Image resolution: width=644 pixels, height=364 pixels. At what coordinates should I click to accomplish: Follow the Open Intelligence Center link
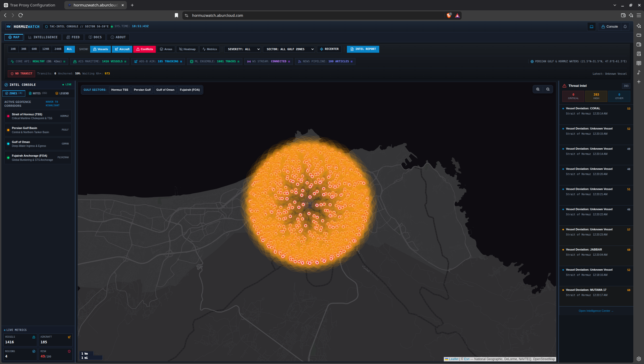pos(596,311)
